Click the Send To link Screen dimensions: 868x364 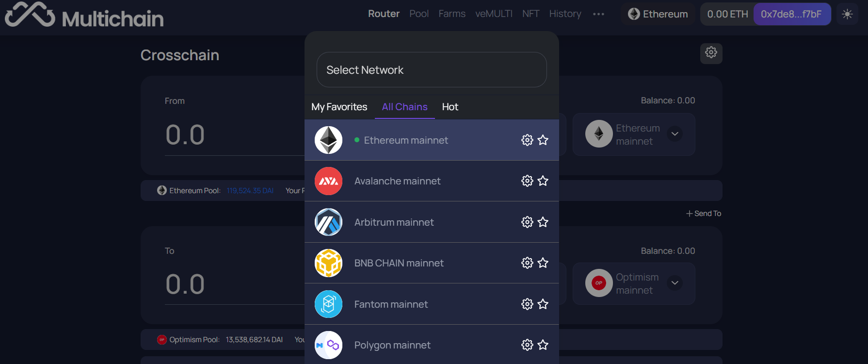click(704, 214)
